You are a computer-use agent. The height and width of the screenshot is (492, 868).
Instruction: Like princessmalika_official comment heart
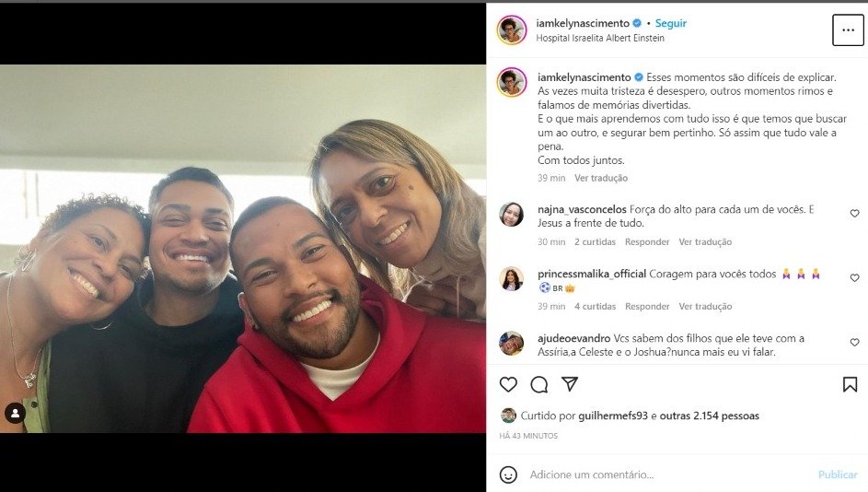click(855, 277)
